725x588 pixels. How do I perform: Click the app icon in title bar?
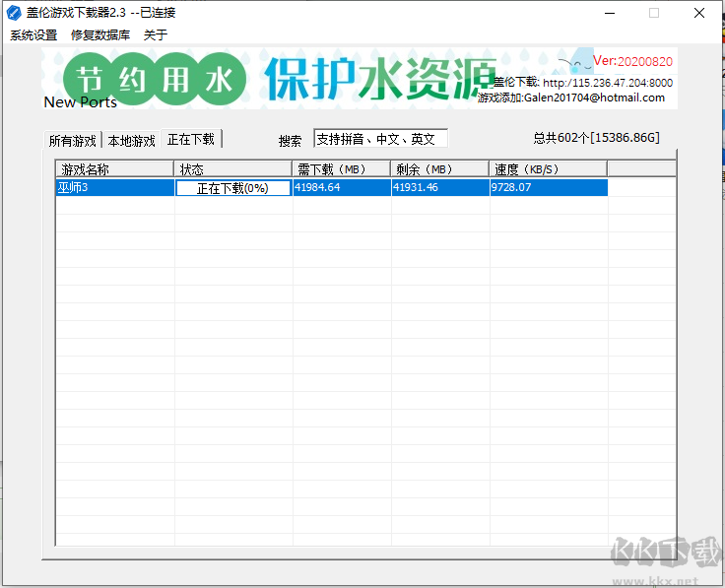pos(14,13)
